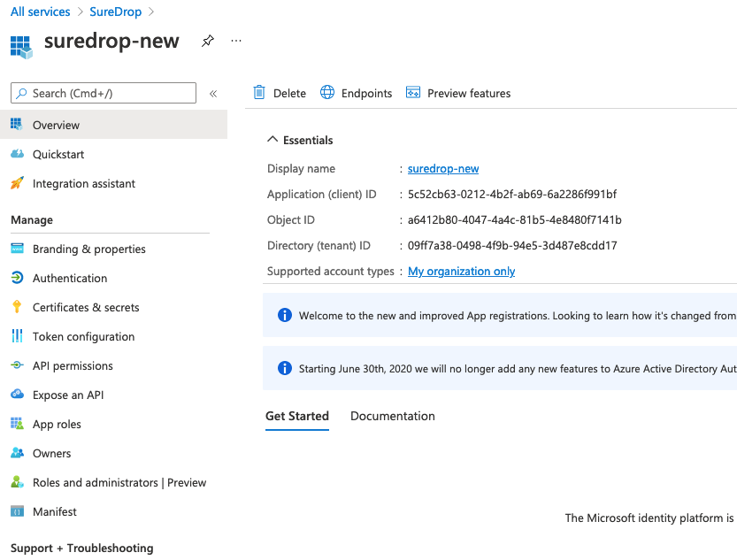Follow the My organization only link
737x560 pixels.
pos(462,271)
